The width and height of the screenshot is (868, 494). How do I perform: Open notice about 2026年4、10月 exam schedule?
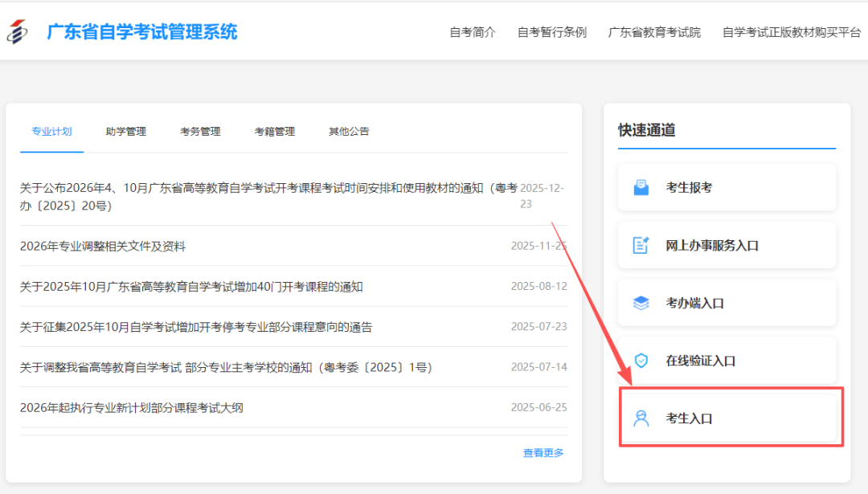pos(268,196)
